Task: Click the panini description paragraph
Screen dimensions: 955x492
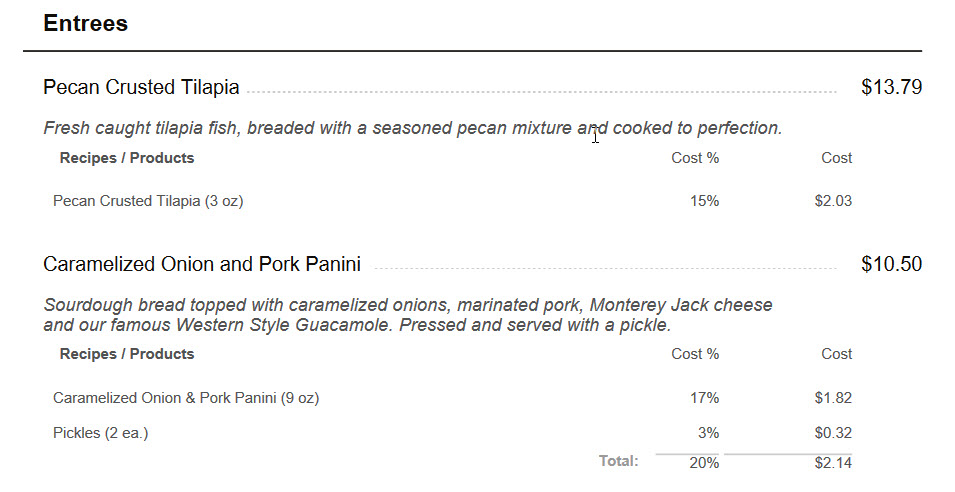Action: tap(407, 315)
